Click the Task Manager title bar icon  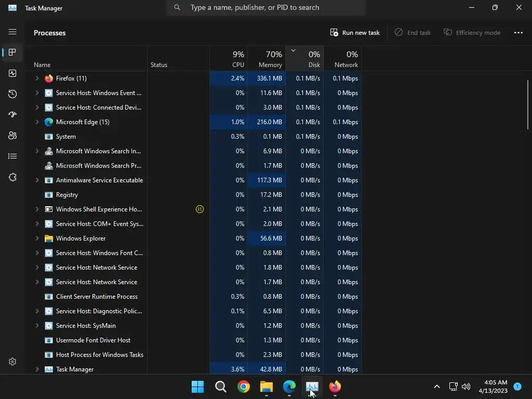coord(12,8)
